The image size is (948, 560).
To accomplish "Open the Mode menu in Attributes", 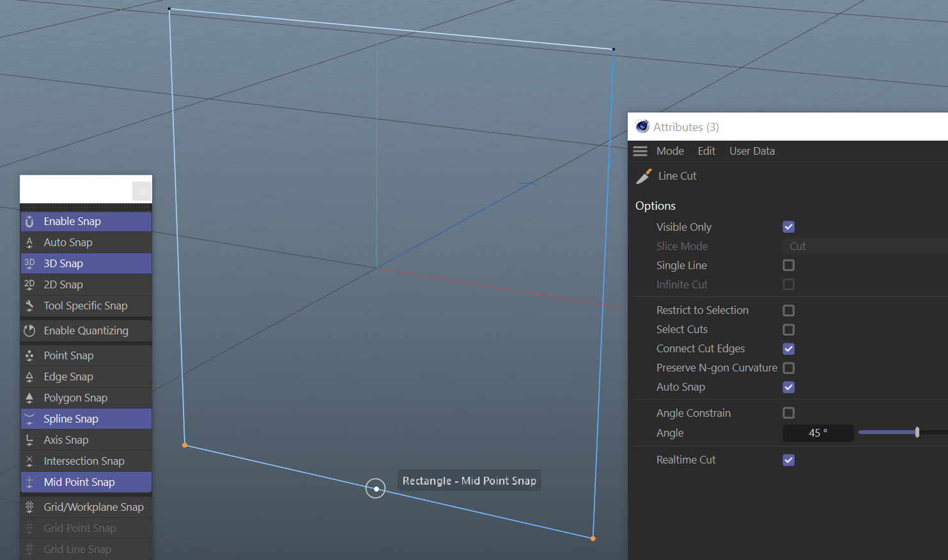I will (x=670, y=151).
